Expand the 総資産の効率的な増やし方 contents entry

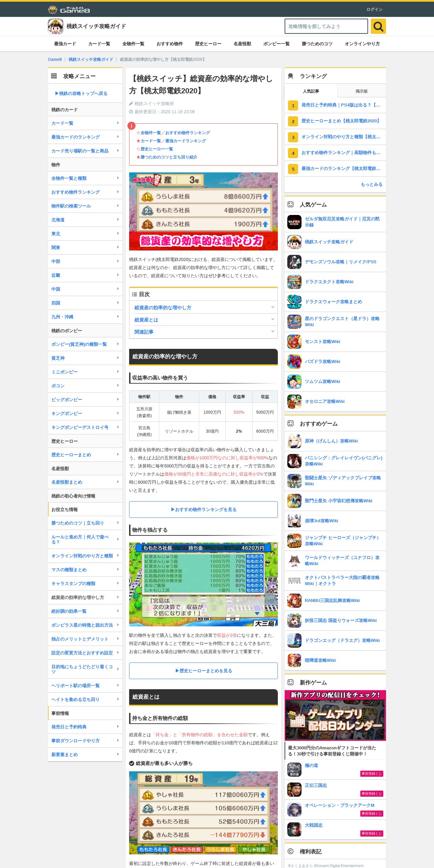(x=203, y=308)
